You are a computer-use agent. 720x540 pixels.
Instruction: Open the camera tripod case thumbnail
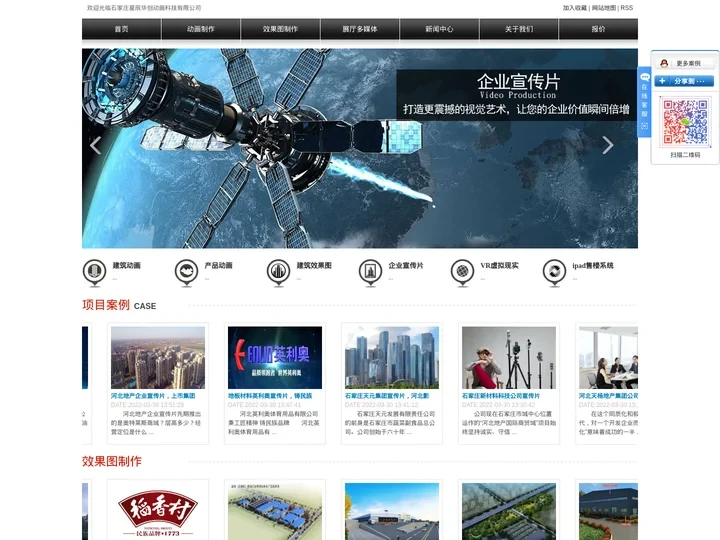click(x=509, y=358)
